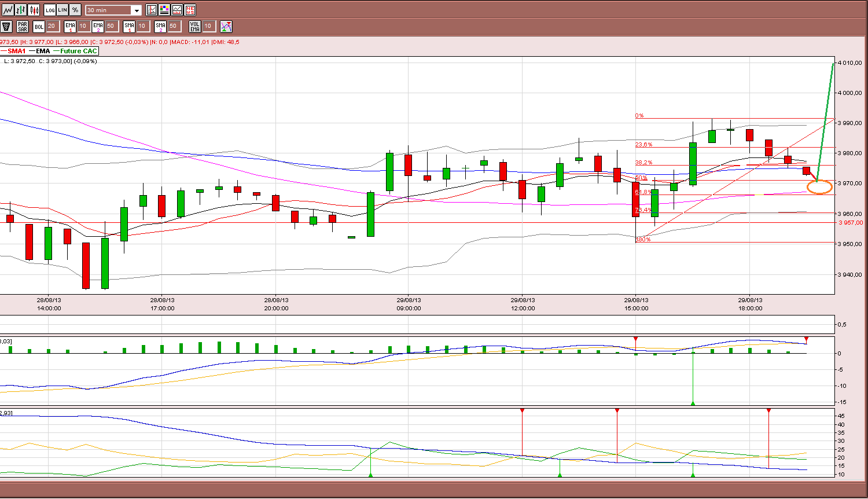Click the 61,8% Fibonacci level label

(643, 192)
